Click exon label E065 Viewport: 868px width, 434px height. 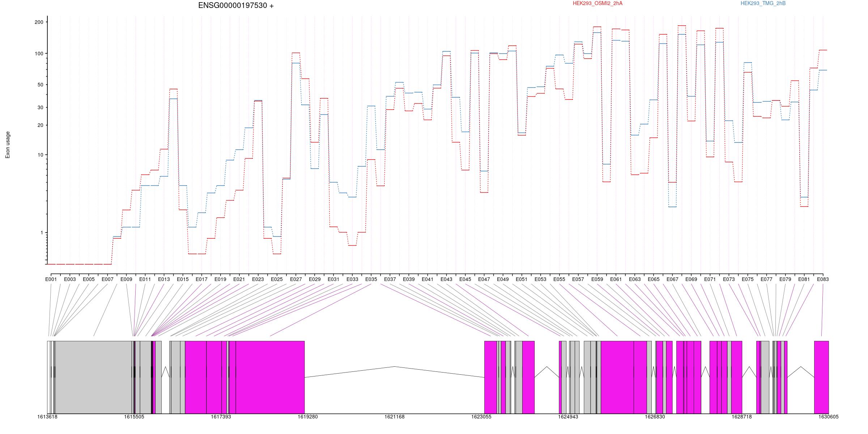point(654,279)
